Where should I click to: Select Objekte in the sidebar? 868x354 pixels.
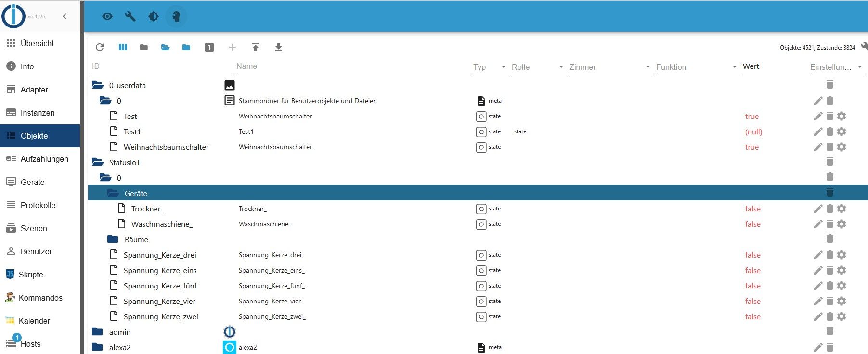coord(39,136)
